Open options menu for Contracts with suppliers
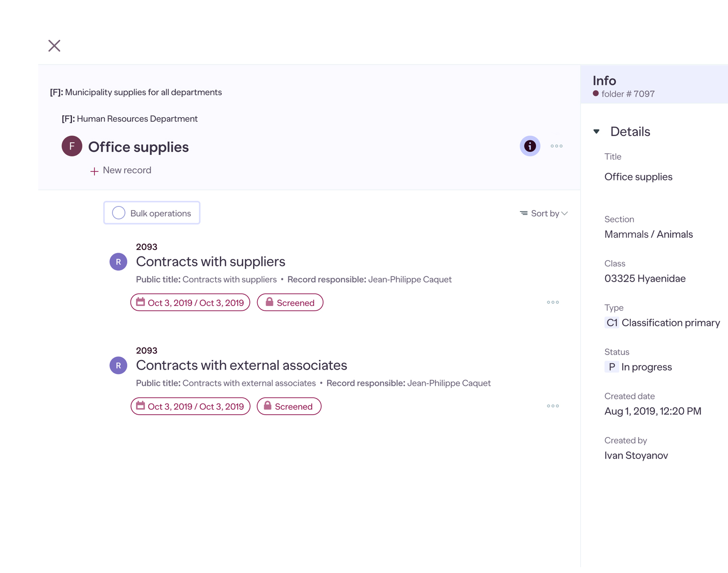 pyautogui.click(x=552, y=302)
